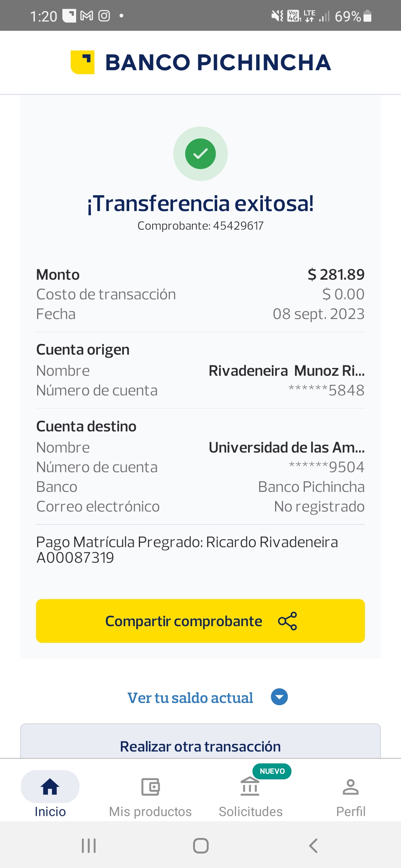
Task: Tap the Android home navigation button
Action: (200, 846)
